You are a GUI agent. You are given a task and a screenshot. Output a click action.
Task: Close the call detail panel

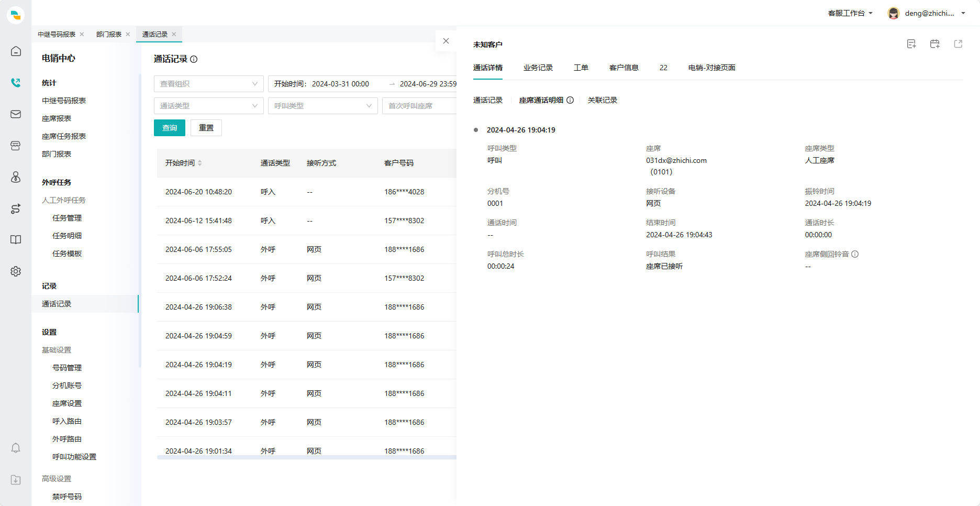pyautogui.click(x=446, y=41)
